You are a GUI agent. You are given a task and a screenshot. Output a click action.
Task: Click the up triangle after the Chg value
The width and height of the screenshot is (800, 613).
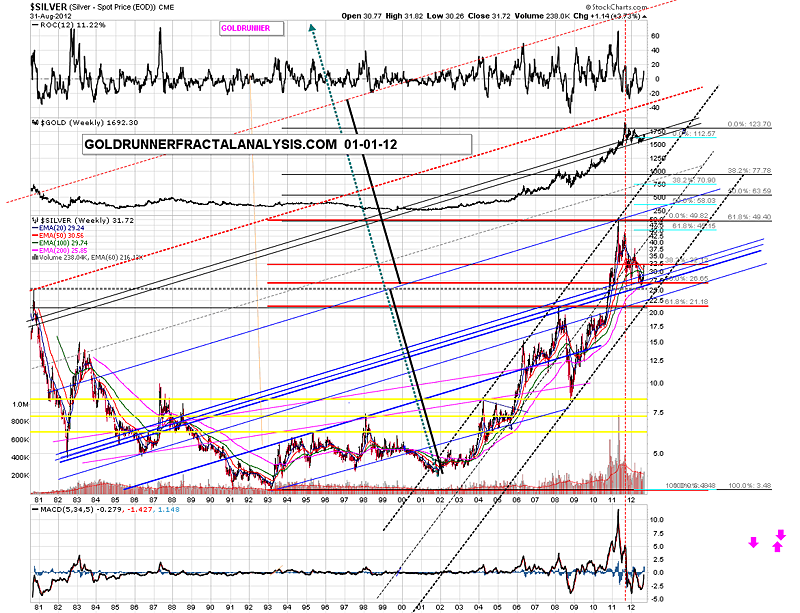tap(644, 16)
